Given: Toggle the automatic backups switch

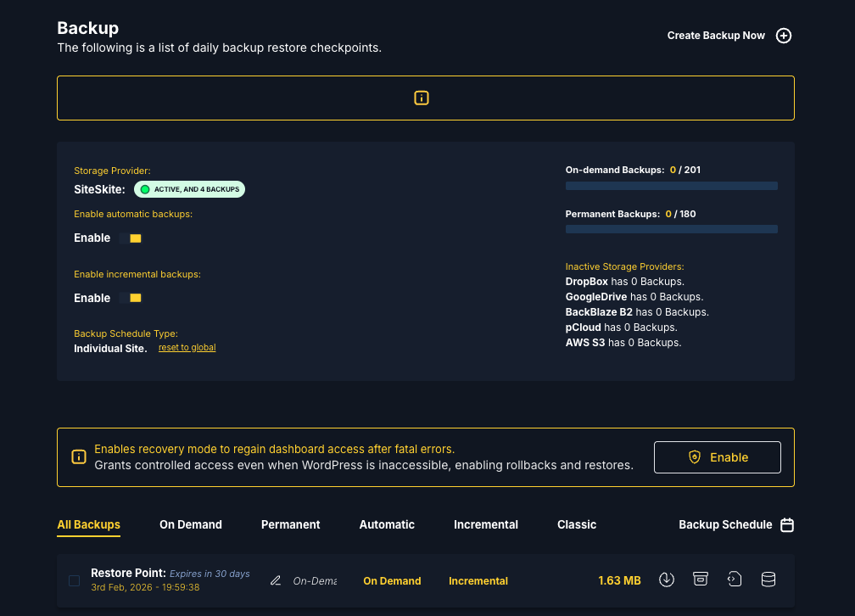Looking at the screenshot, I should (x=131, y=238).
